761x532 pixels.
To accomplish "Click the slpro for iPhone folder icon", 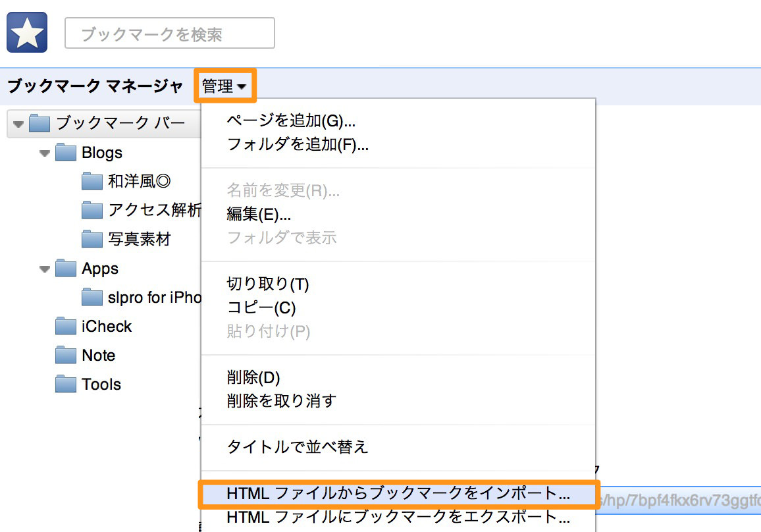I will click(92, 297).
